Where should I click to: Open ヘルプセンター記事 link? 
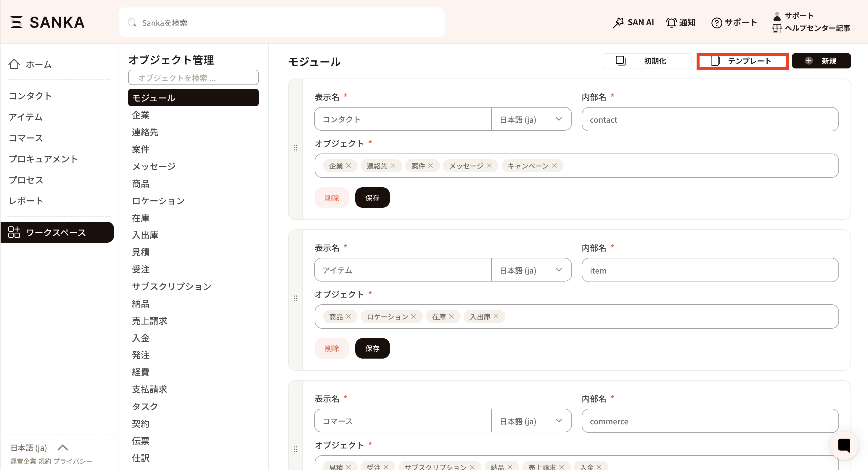coord(817,28)
